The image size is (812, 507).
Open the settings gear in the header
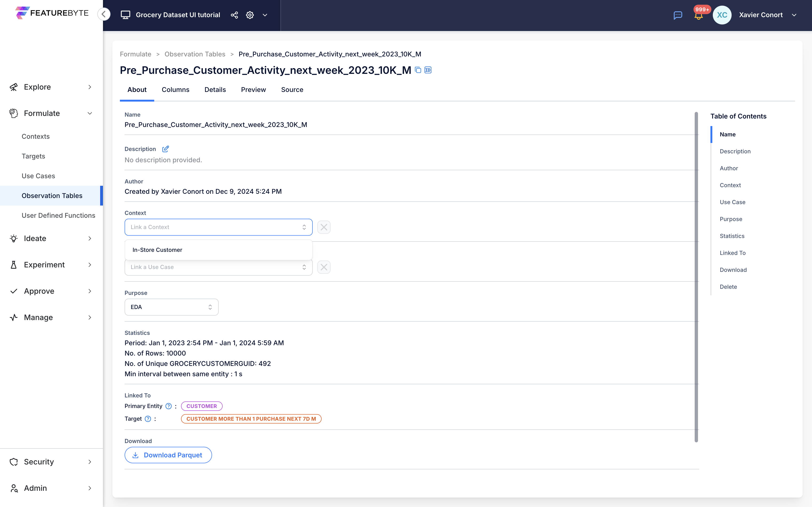click(250, 15)
